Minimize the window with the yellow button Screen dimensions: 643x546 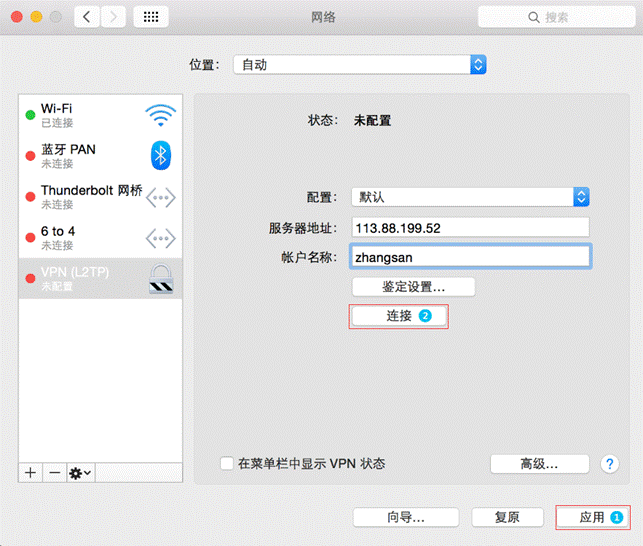(36, 17)
